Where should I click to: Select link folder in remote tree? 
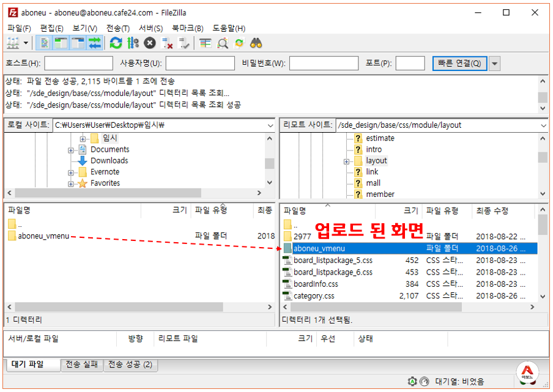point(372,172)
